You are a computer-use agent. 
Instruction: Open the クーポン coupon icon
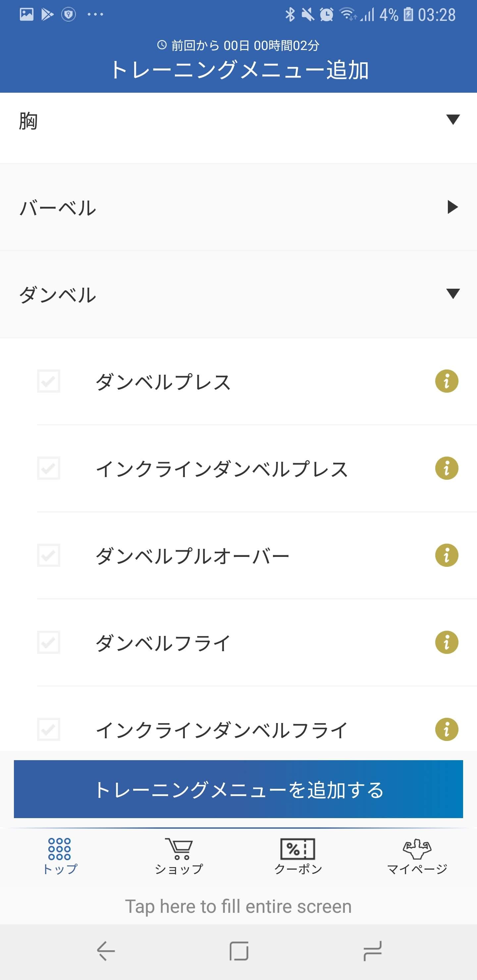[x=298, y=849]
